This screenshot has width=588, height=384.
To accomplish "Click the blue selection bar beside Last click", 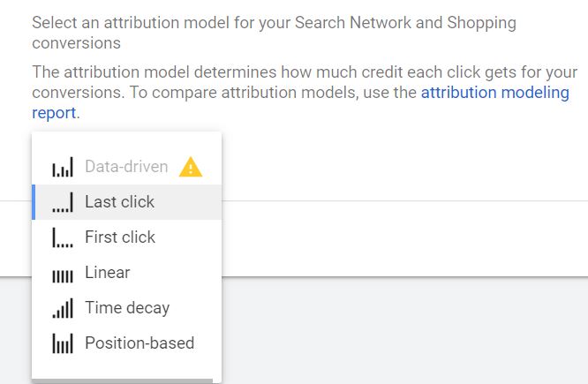I will [34, 202].
